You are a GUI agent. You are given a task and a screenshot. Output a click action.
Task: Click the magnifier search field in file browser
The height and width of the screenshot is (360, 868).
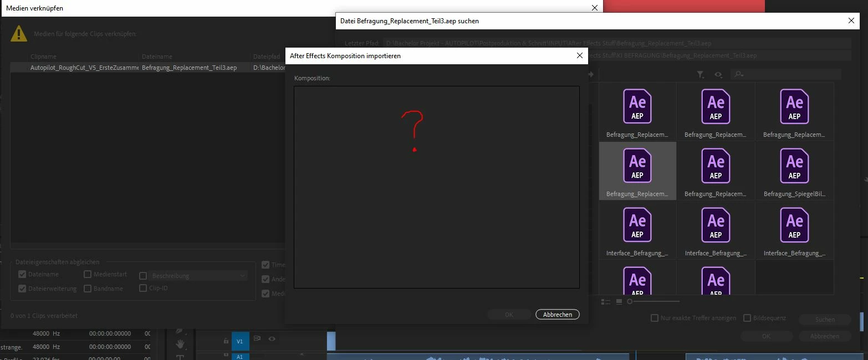(786, 74)
